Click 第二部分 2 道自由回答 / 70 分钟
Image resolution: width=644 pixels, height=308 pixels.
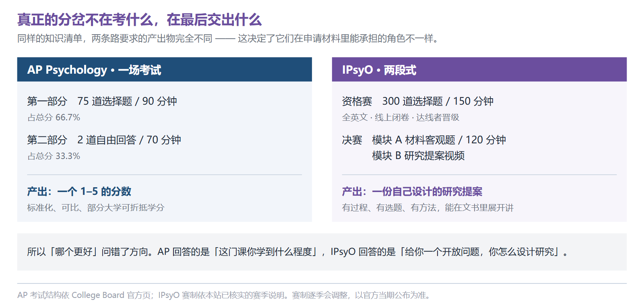[104, 140]
